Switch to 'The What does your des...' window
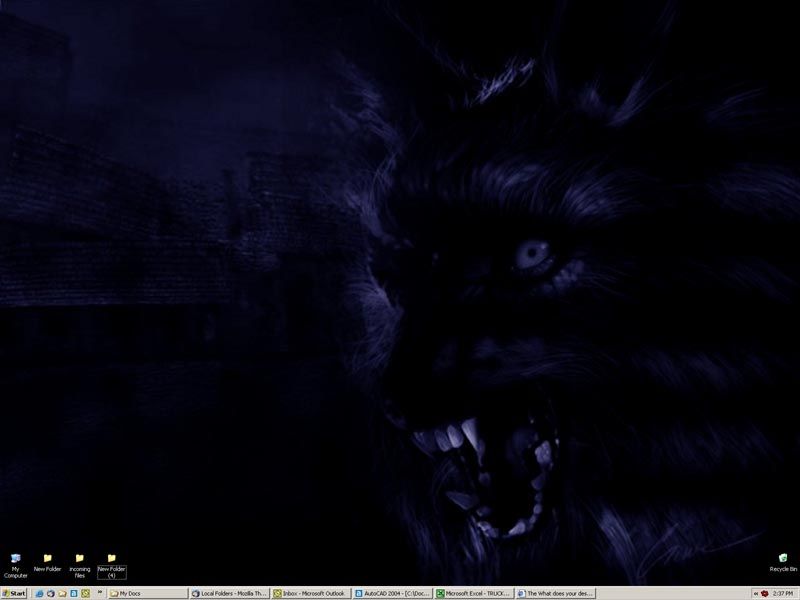The height and width of the screenshot is (600, 800). coord(555,593)
